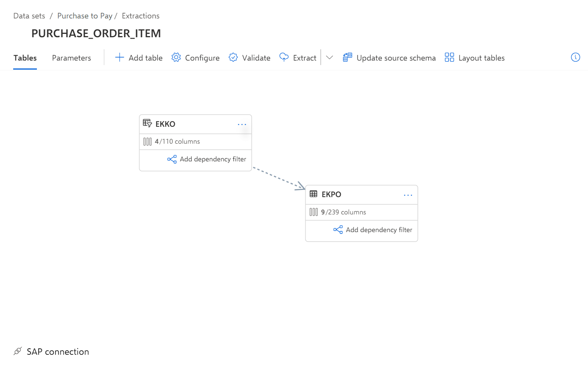
Task: Click dependency filter icon in EKPO card
Action: pos(338,230)
